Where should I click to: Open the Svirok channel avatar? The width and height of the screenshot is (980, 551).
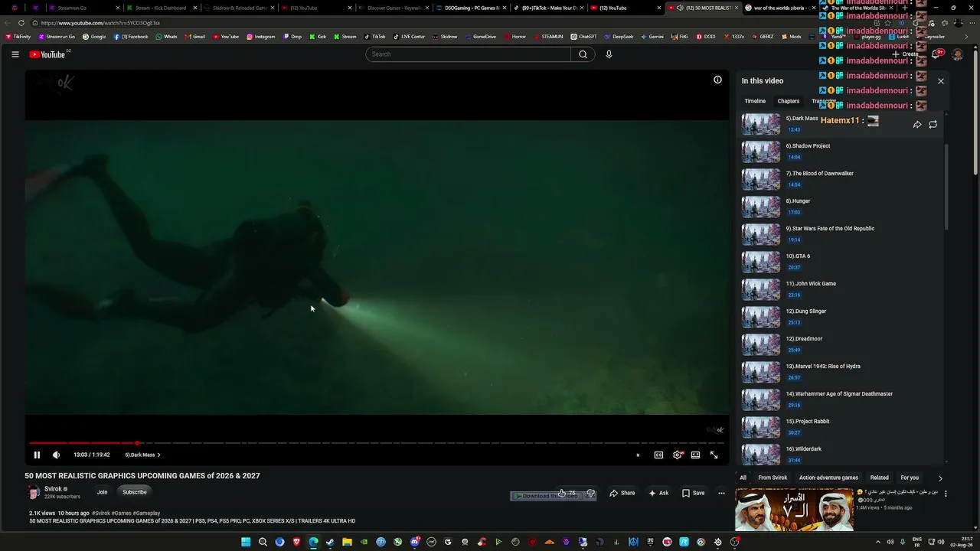[x=34, y=492]
